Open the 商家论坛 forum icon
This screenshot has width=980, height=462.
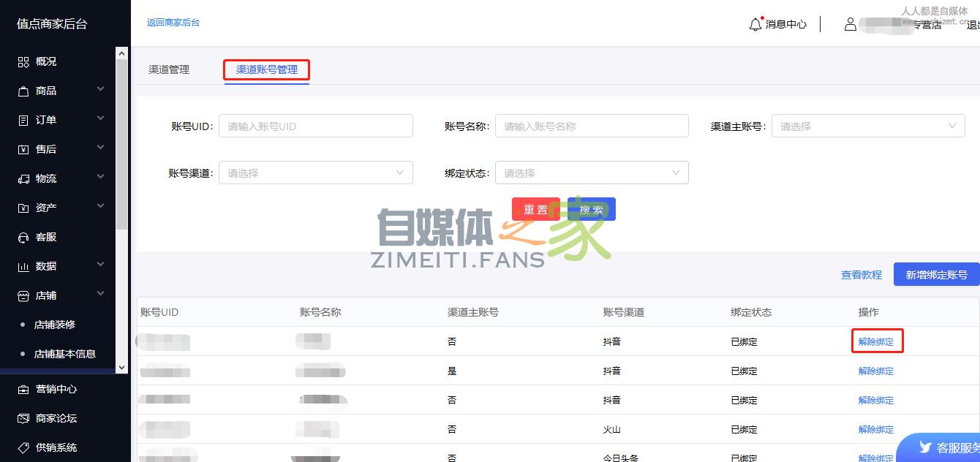23,419
